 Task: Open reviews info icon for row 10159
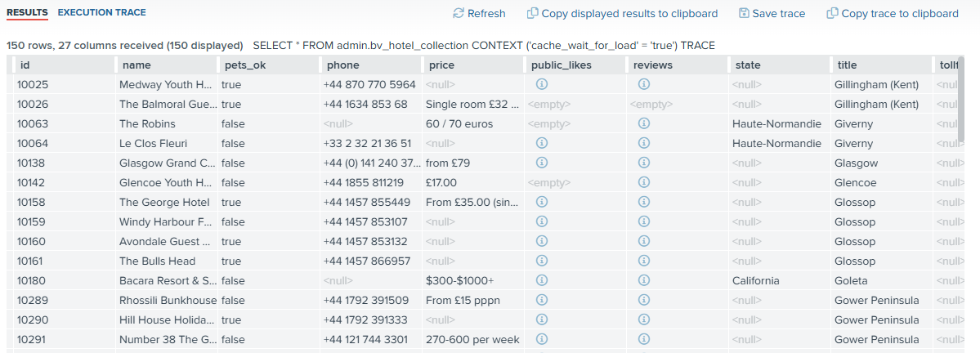[x=644, y=221]
